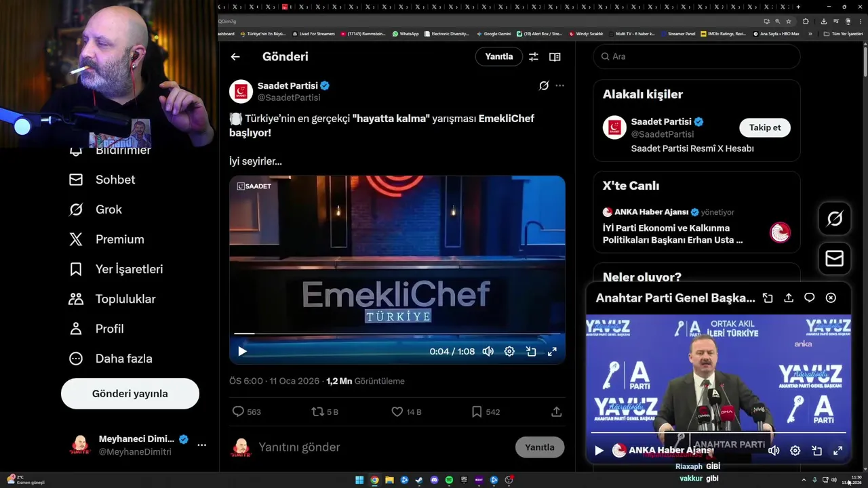Open the @SaadetPartisi handle link on post
The image size is (868, 488).
(x=289, y=98)
